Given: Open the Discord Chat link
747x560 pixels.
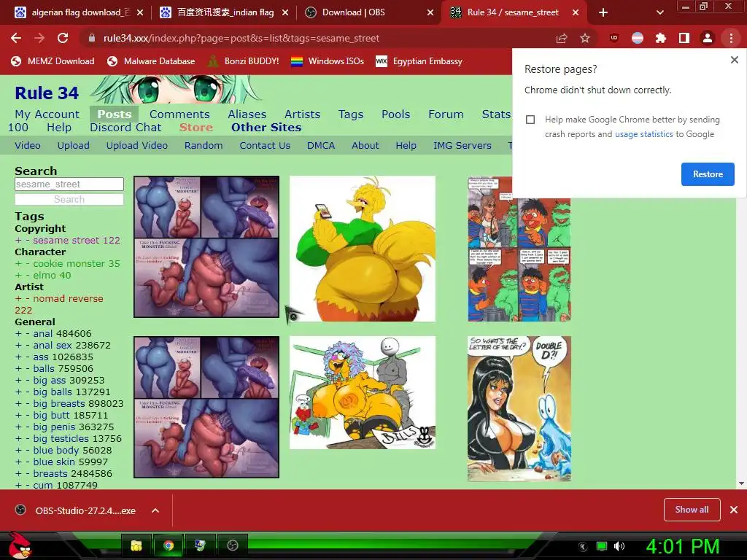Looking at the screenshot, I should pos(125,128).
